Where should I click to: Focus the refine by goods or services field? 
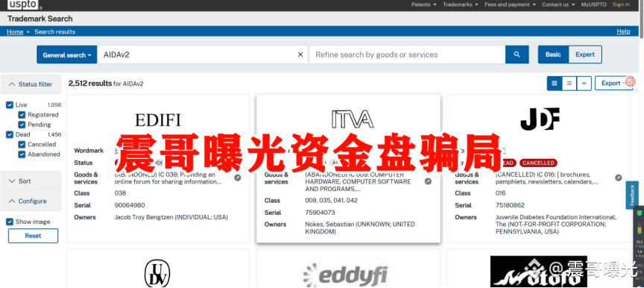[407, 54]
